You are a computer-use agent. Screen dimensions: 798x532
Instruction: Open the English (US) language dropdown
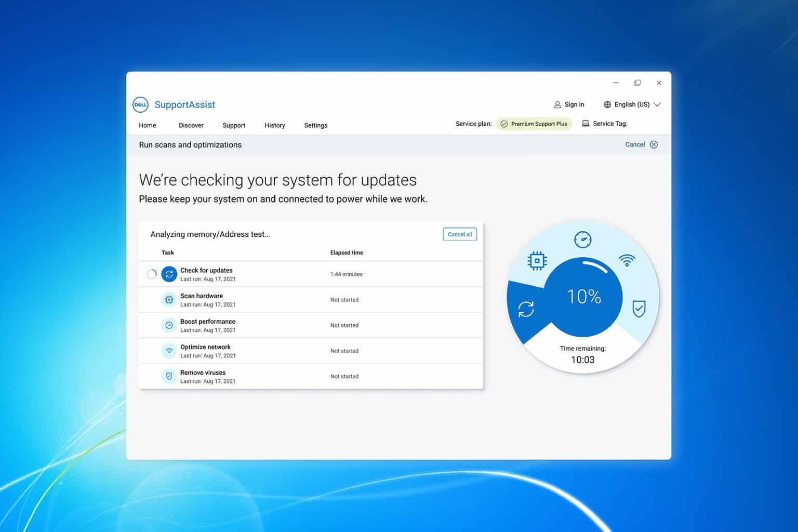(x=632, y=104)
